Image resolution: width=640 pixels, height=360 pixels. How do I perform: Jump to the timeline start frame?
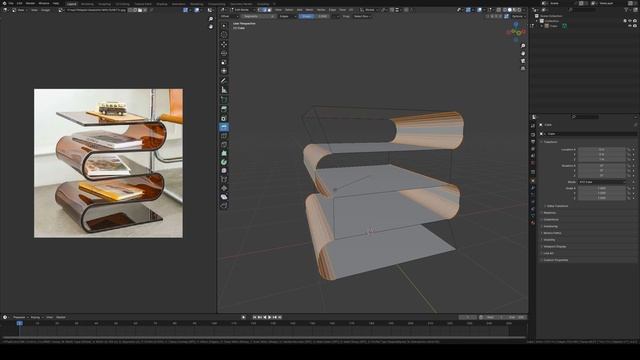click(x=255, y=317)
